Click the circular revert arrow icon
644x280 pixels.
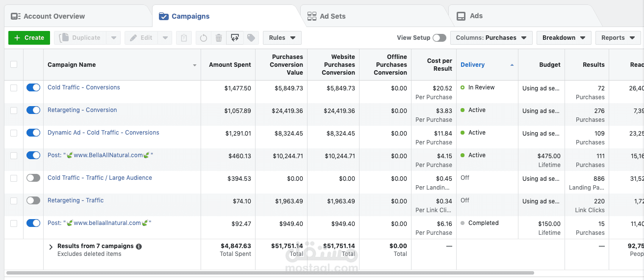coord(204,38)
